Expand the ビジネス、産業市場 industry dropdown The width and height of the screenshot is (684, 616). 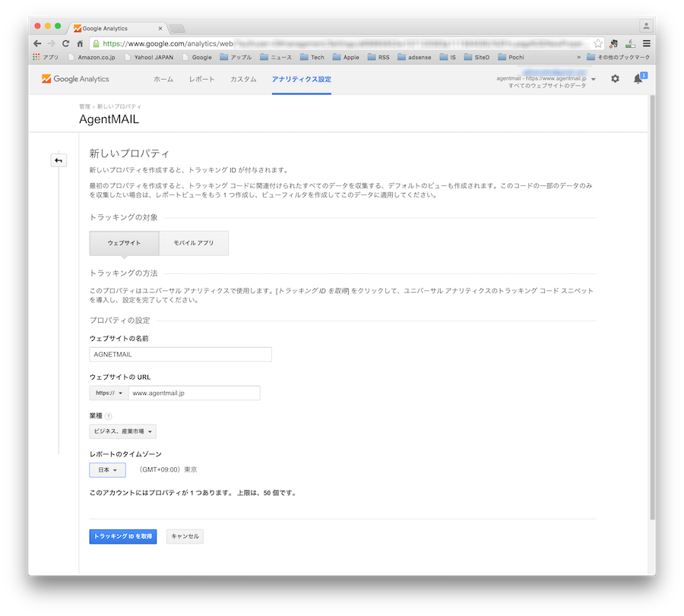123,431
